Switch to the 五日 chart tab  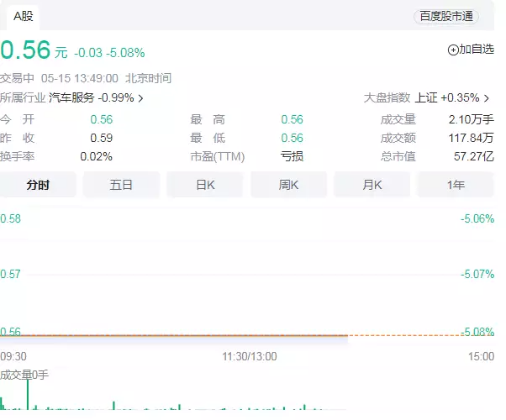coord(121,185)
